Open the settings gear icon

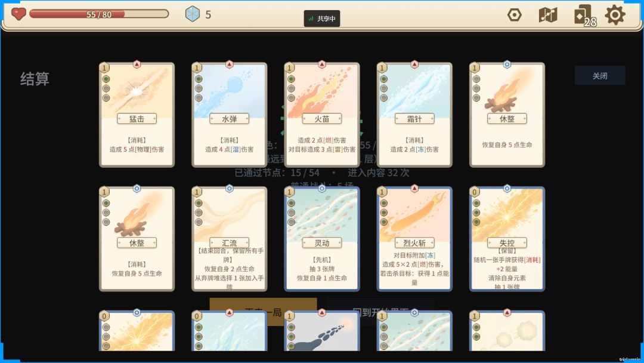click(x=615, y=15)
